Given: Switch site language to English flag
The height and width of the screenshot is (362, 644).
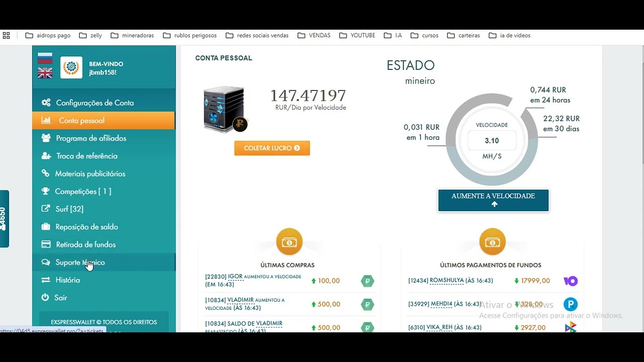Looking at the screenshot, I should (45, 73).
